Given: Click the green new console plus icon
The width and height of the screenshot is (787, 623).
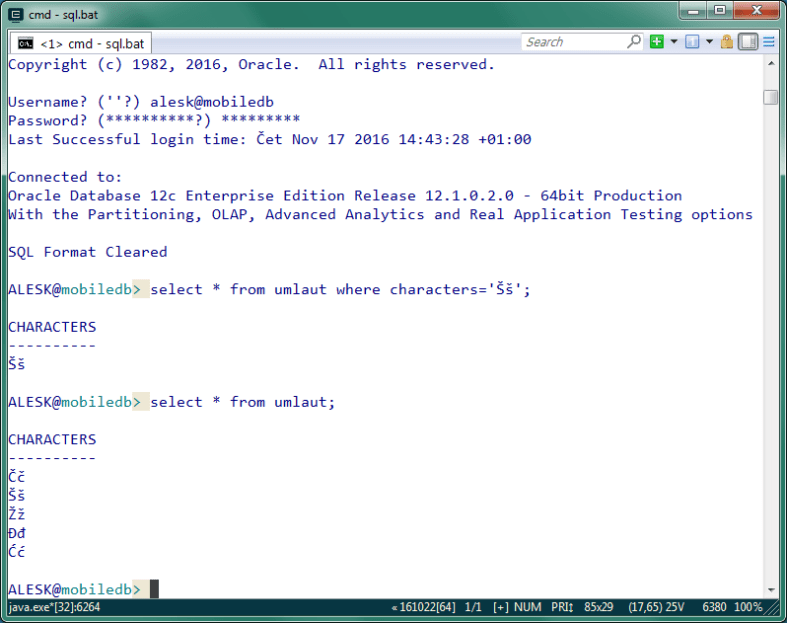Looking at the screenshot, I should (x=657, y=42).
